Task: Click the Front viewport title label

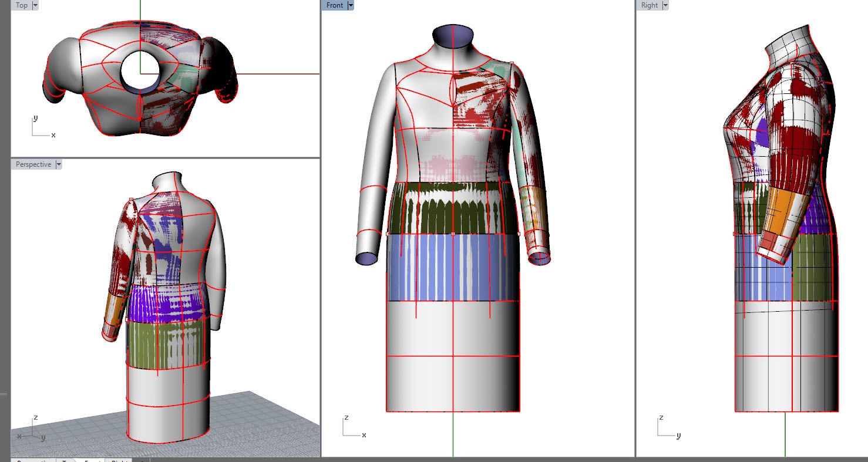Action: 335,5
